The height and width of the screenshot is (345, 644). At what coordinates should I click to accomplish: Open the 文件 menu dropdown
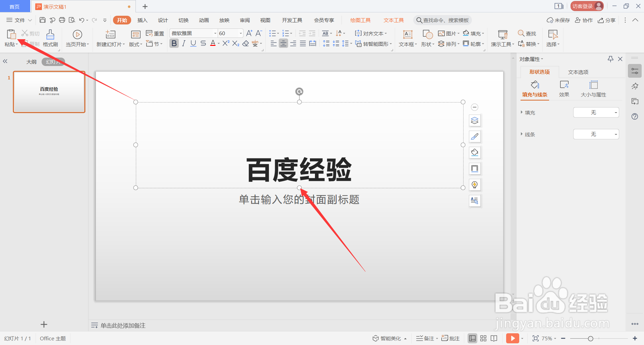(x=19, y=20)
